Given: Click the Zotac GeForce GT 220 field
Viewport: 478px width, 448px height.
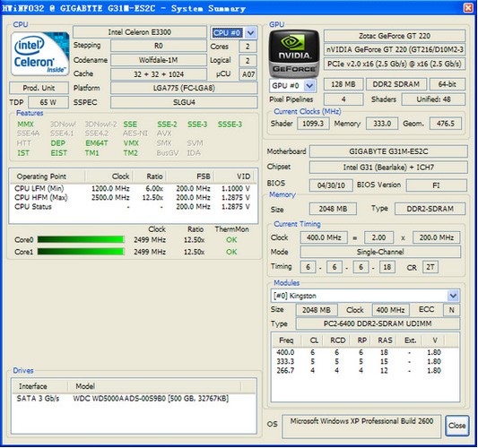Looking at the screenshot, I should (395, 36).
